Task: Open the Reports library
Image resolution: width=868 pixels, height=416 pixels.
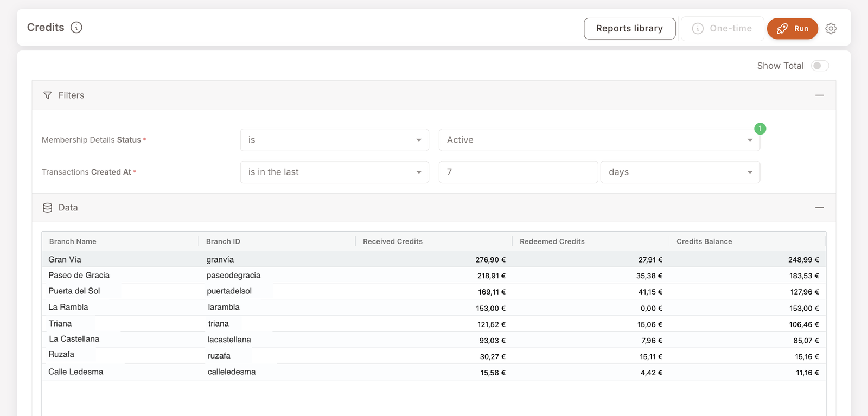Action: [x=629, y=29]
